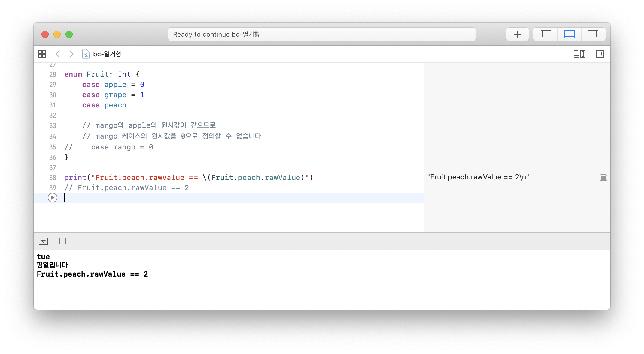The width and height of the screenshot is (644, 354).
Task: Click the console output last line
Action: 92,274
